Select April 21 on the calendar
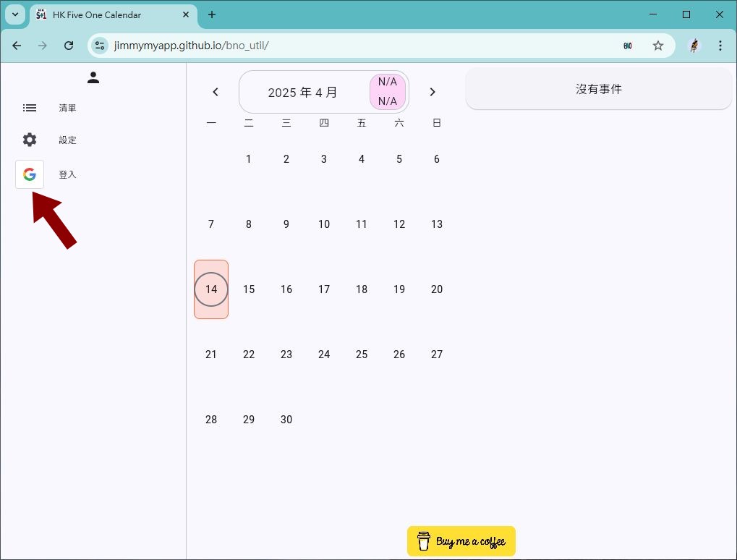This screenshot has width=737, height=560. tap(211, 355)
